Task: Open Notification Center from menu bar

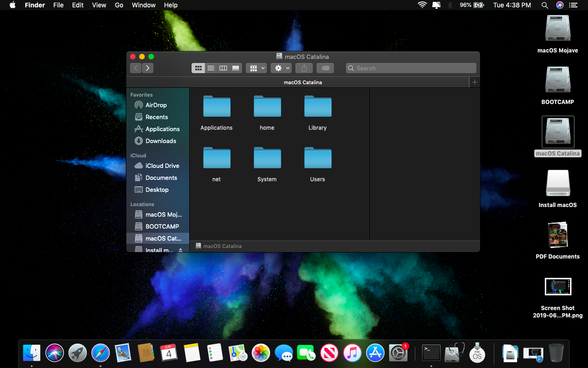Action: [x=573, y=5]
